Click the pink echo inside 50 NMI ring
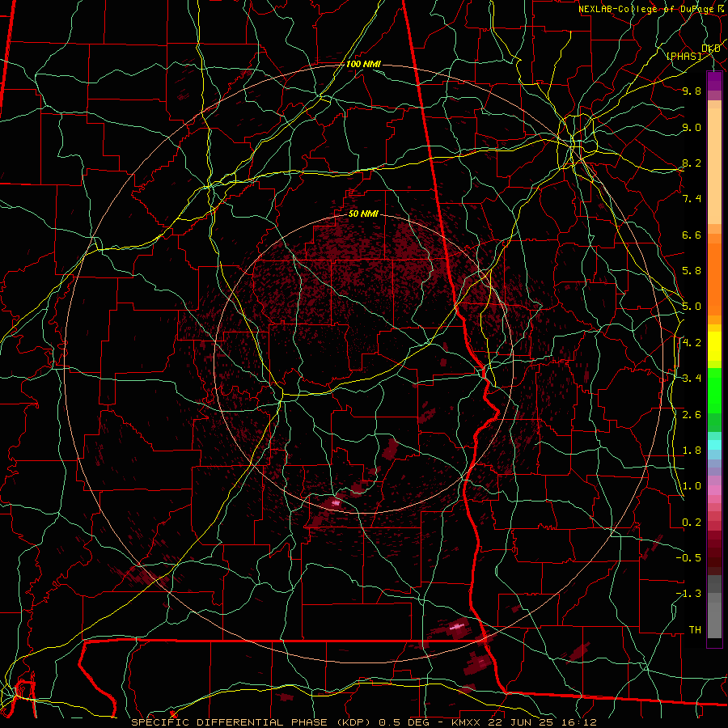This screenshot has height=728, width=728. (336, 502)
